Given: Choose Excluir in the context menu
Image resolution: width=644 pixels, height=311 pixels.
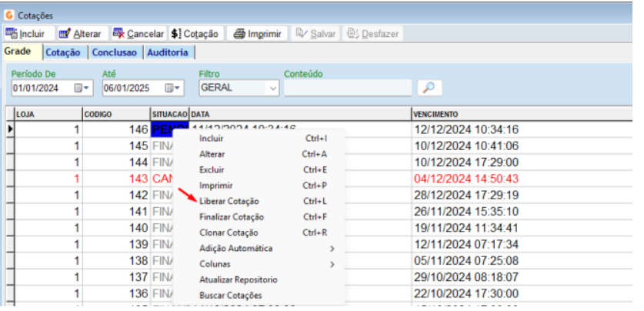Looking at the screenshot, I should [x=259, y=169].
